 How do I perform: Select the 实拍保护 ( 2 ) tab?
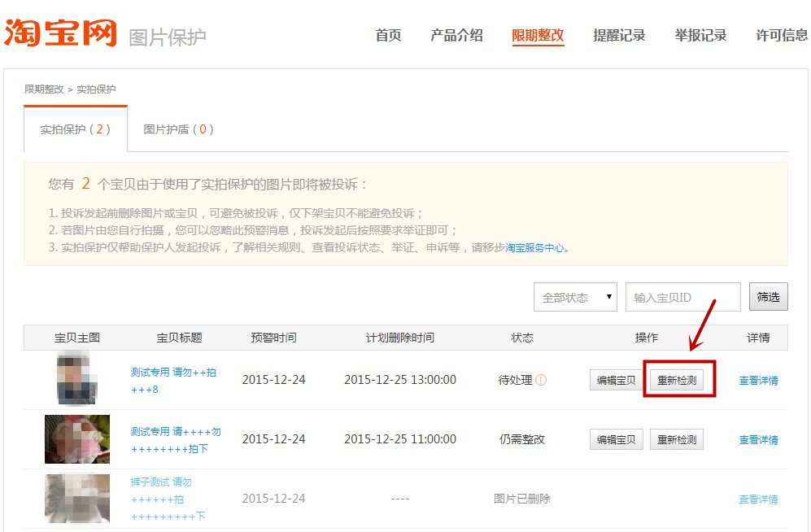(x=74, y=129)
